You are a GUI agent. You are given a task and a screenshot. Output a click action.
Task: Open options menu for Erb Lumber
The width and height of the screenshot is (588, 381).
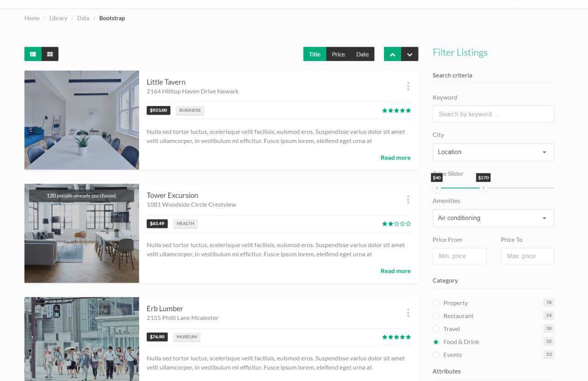pos(408,313)
